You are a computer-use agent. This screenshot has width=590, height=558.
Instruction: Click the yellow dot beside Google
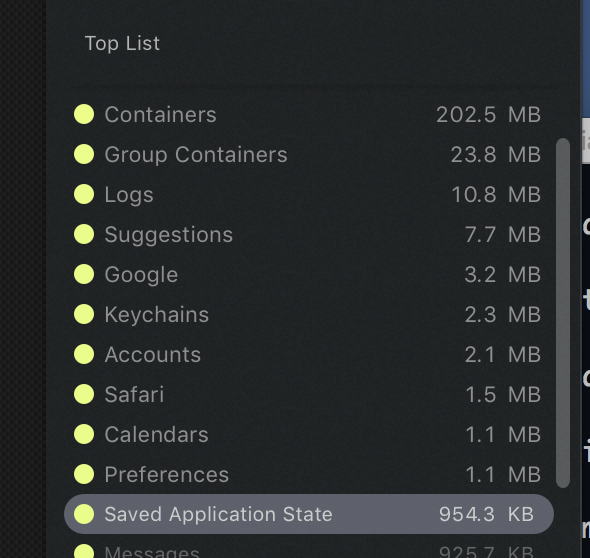[84, 274]
